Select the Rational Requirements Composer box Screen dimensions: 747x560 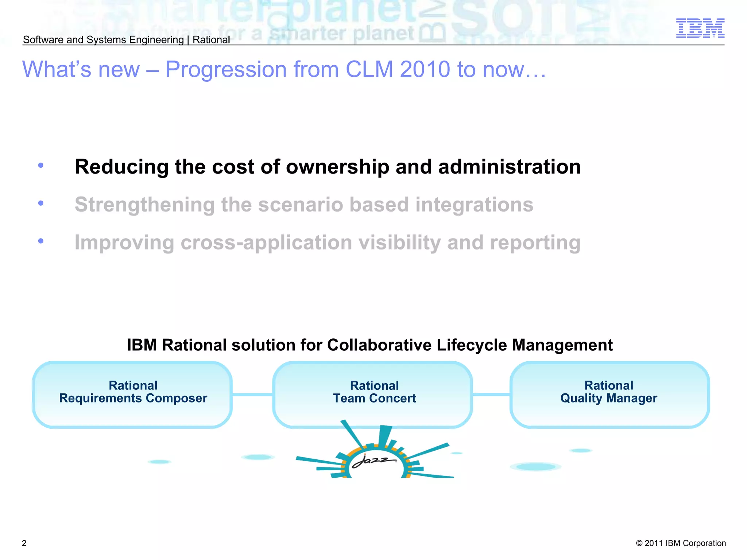click(x=132, y=394)
